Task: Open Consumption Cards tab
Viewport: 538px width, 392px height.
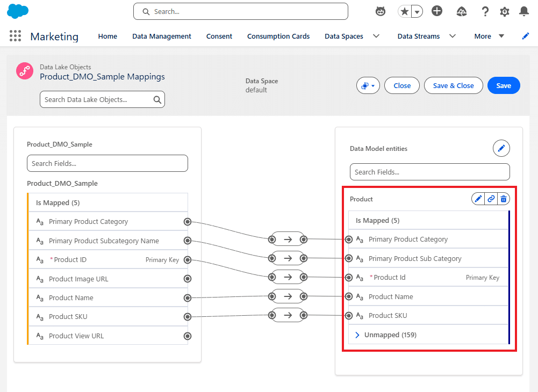Action: click(278, 36)
